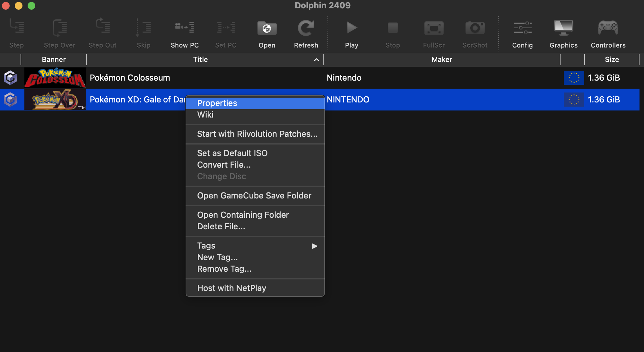
Task: Click the Pokémon XD: Gale of Darkness title
Action: point(137,100)
